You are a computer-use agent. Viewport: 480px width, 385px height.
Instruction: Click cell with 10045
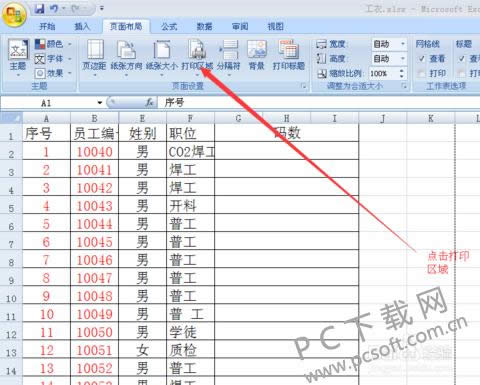pos(94,242)
